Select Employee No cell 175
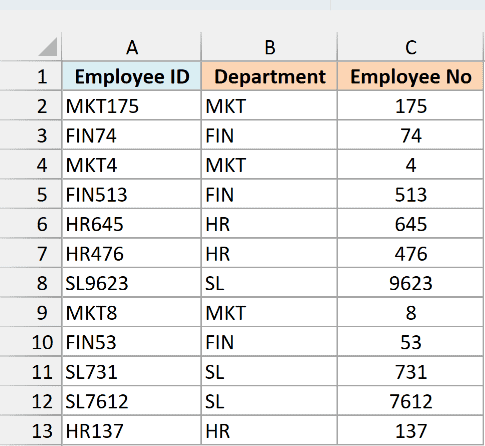The height and width of the screenshot is (446, 485). pyautogui.click(x=411, y=105)
